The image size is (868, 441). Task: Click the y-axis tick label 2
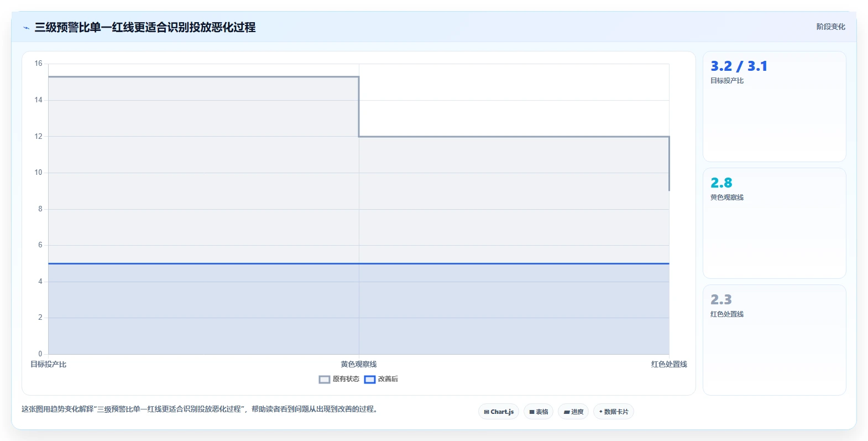click(40, 318)
